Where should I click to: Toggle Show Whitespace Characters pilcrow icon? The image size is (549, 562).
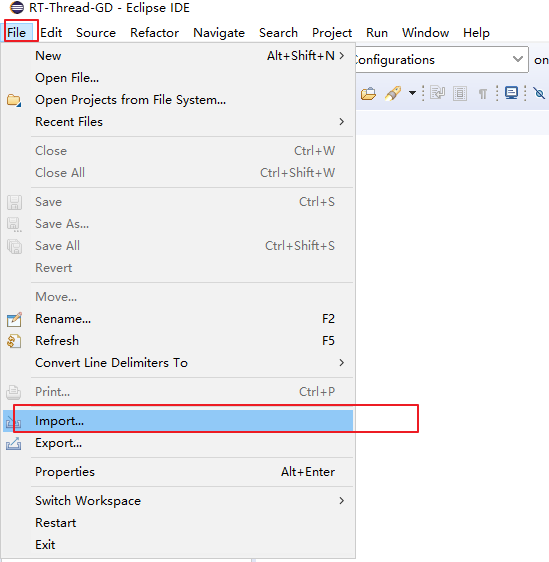click(x=483, y=94)
